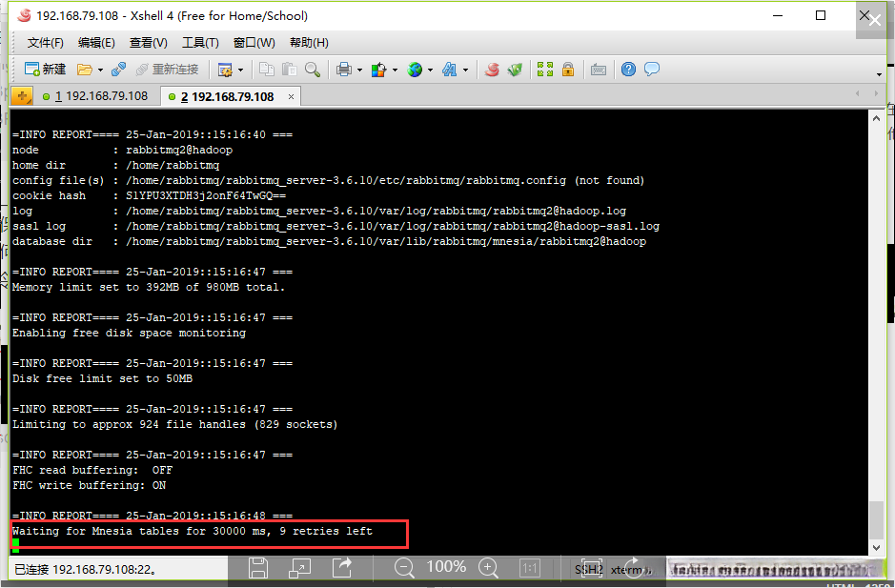Expand the open sessions folder dropdown arrow
895x588 pixels.
[x=100, y=71]
